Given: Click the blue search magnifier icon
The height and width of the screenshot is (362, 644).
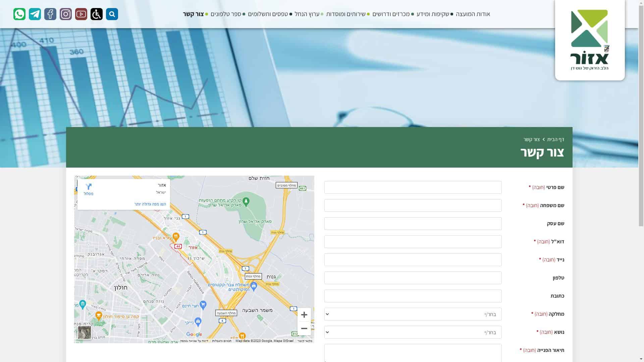Looking at the screenshot, I should (112, 14).
